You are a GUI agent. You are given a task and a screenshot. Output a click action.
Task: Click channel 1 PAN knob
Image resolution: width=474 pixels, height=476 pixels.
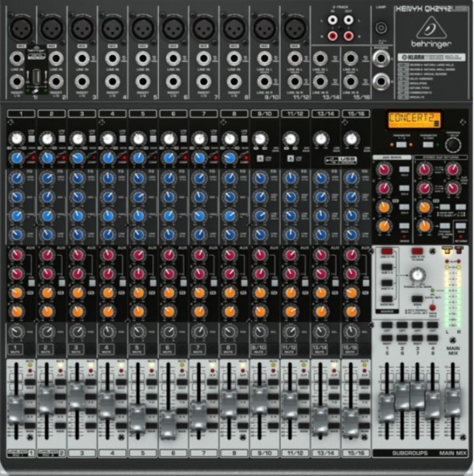(x=16, y=332)
